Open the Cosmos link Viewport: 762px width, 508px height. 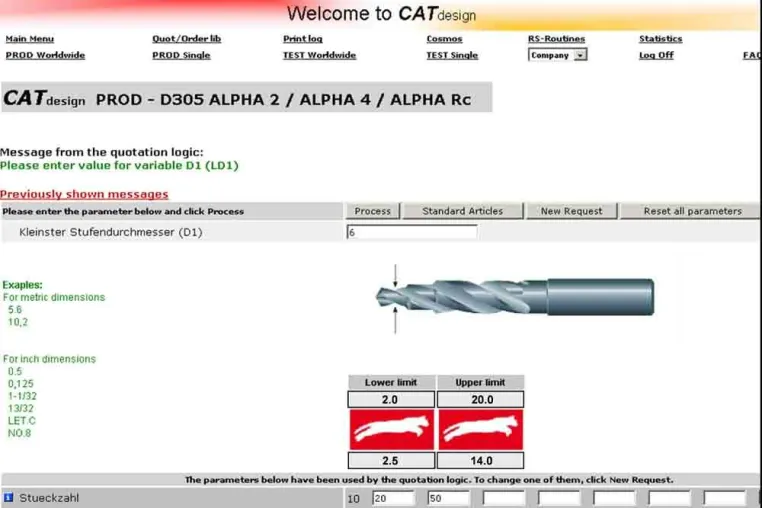(x=444, y=39)
